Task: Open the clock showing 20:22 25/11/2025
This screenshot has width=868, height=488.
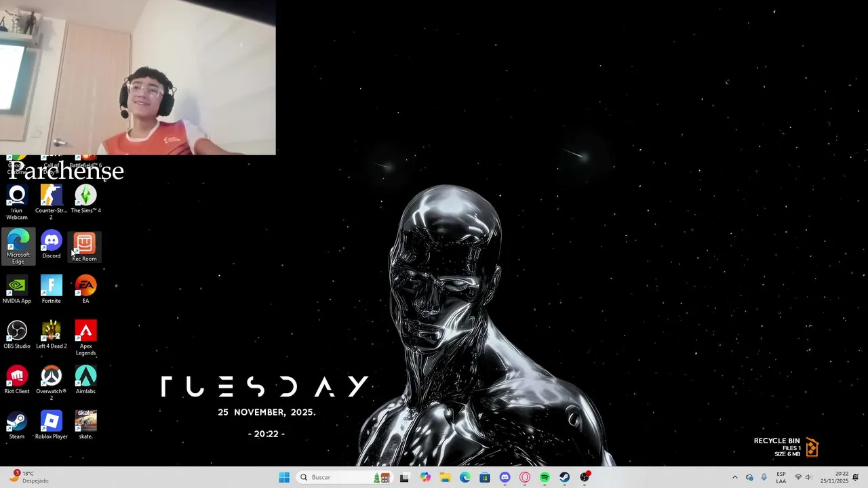Action: point(834,477)
